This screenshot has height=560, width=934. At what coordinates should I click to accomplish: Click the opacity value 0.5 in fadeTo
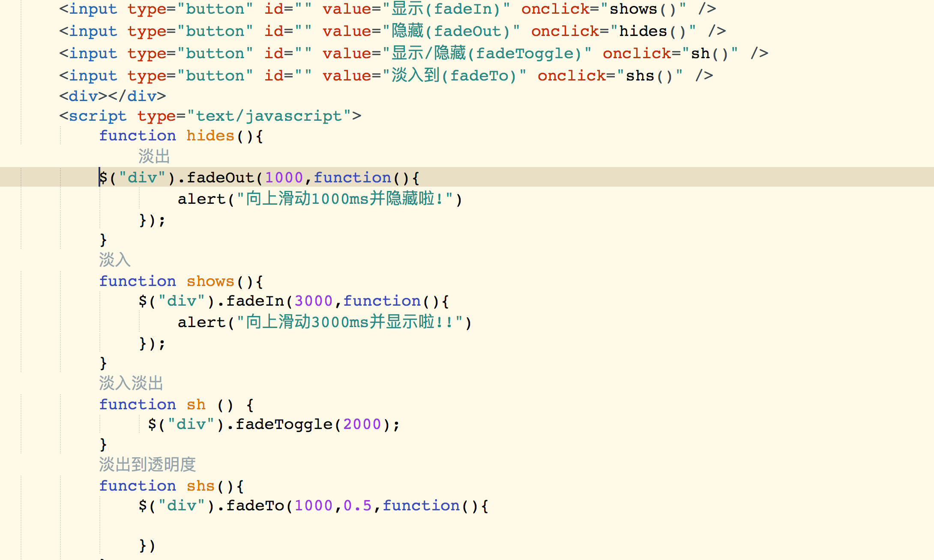click(357, 506)
